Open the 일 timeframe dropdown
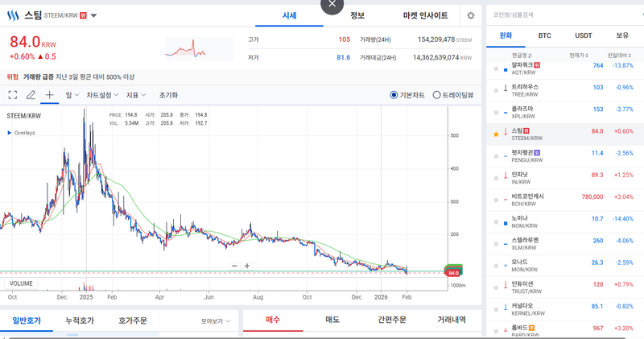Viewport: 644px width, 339px height. (x=71, y=94)
